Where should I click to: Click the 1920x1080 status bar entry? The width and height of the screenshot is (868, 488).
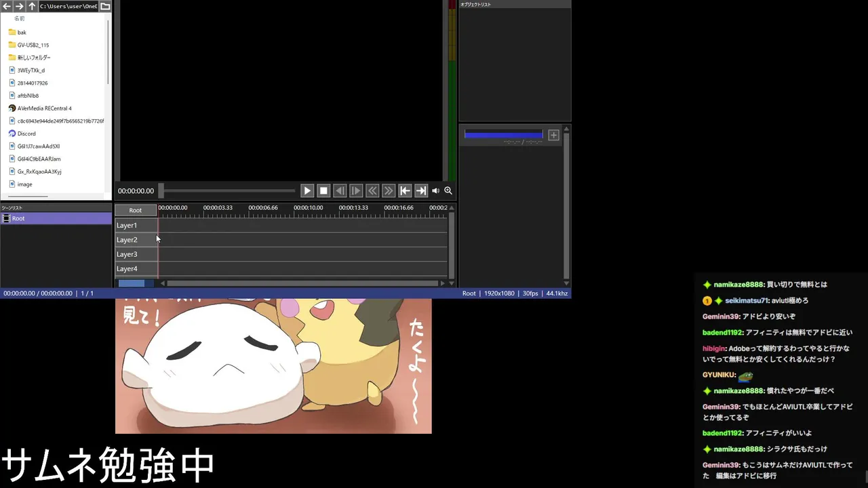tap(499, 293)
